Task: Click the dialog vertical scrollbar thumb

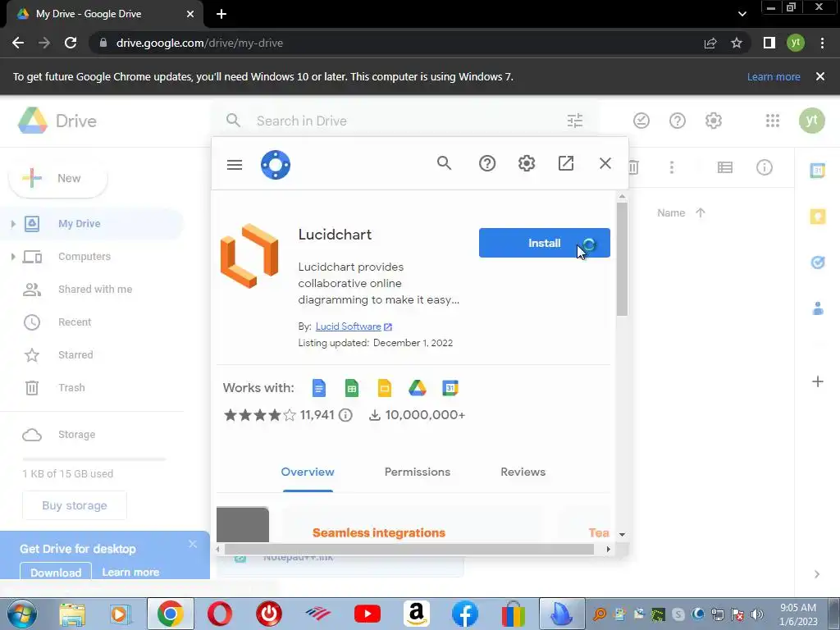Action: 622,258
